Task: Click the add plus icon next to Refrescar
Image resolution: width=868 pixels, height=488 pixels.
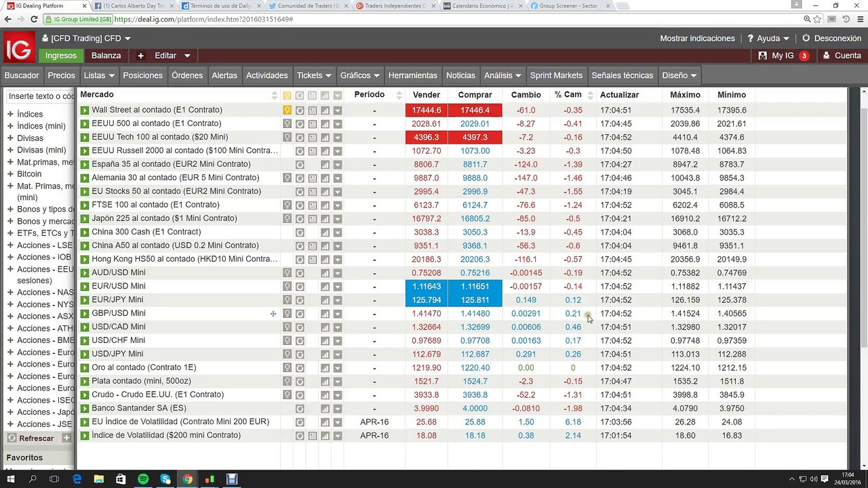Action: click(66, 438)
